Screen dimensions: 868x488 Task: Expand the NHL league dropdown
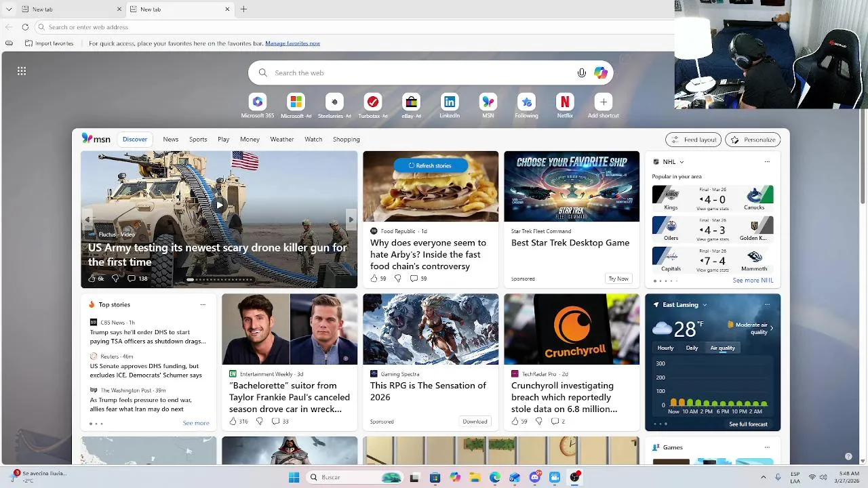click(682, 162)
